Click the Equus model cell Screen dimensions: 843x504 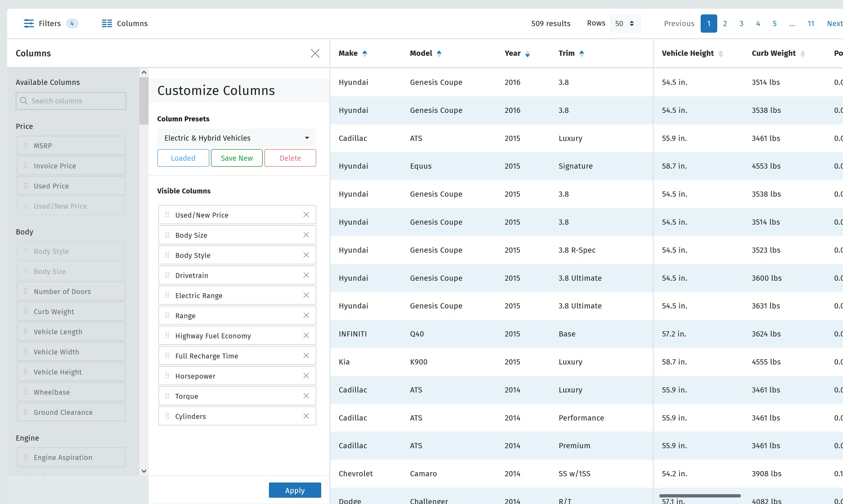tap(421, 166)
